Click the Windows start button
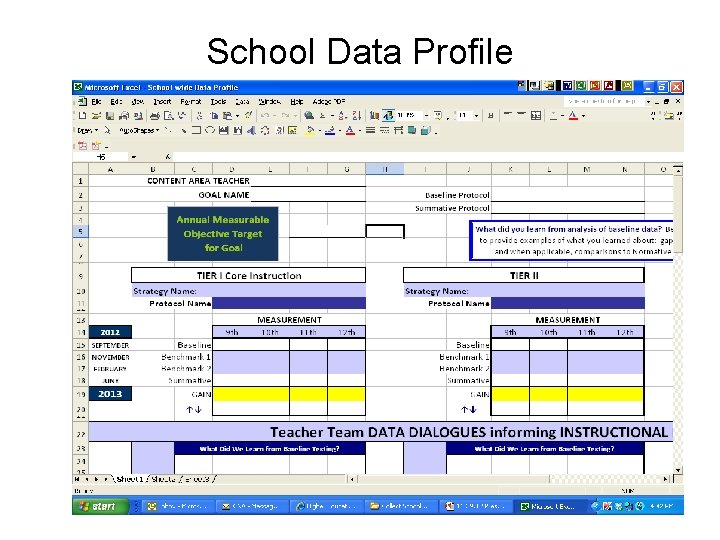Viewport: 720px width, 540px height. 99,506
